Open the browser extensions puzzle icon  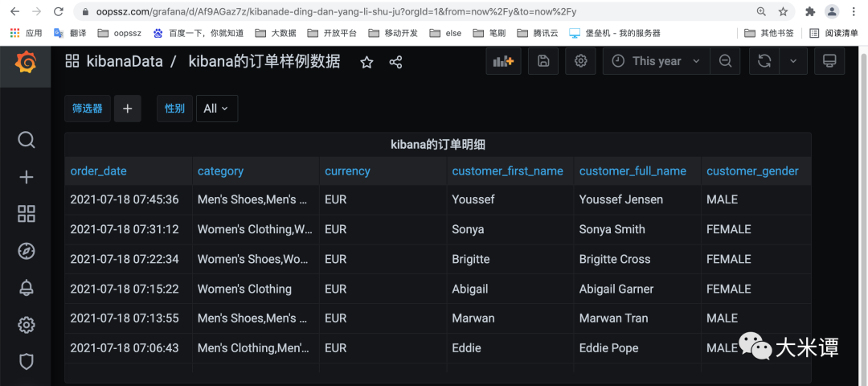(810, 11)
